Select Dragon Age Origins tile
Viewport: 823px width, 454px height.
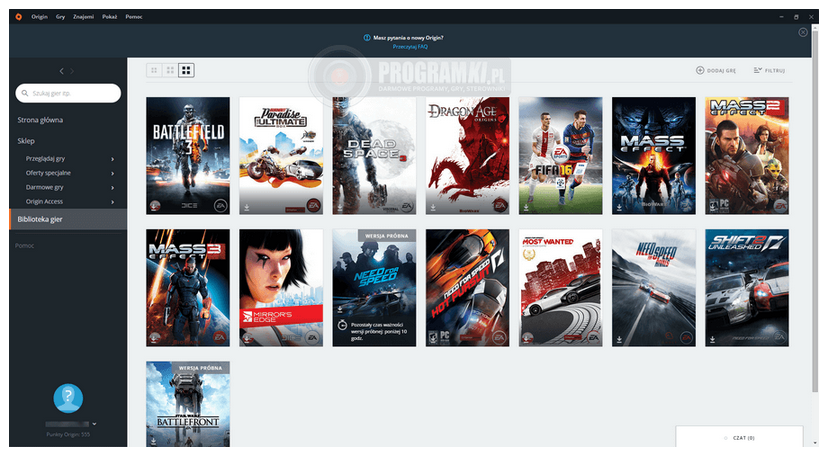[468, 155]
